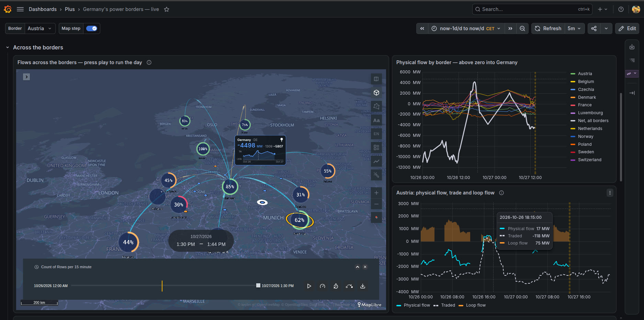Click the Edit dashboard button
644x320 pixels.
(x=627, y=28)
